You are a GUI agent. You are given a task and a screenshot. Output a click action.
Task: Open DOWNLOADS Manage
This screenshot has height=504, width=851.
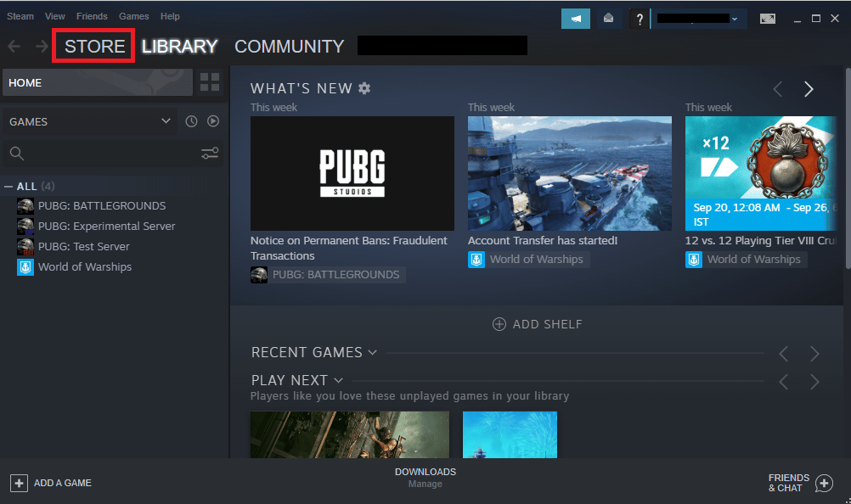coord(425,478)
